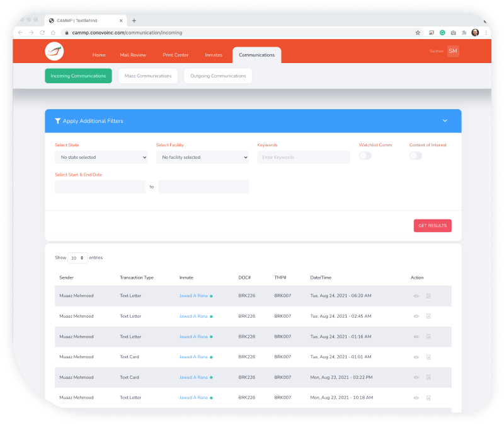Click the TextBehind bird logo
The height and width of the screenshot is (425, 504).
click(x=55, y=52)
